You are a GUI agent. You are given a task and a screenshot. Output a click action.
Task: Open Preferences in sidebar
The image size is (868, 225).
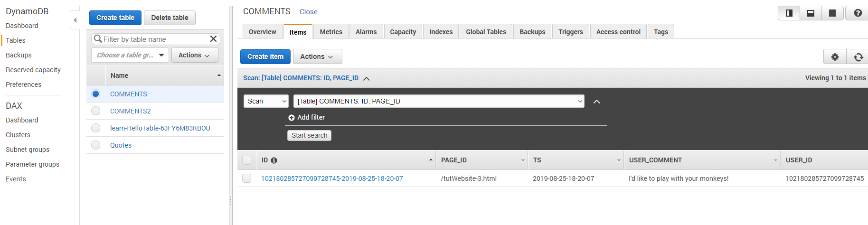(23, 84)
